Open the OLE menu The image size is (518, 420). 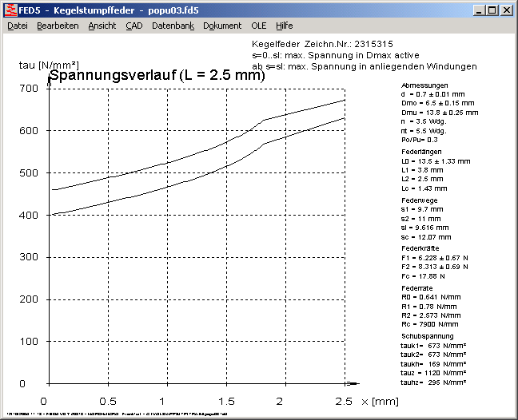pos(259,26)
